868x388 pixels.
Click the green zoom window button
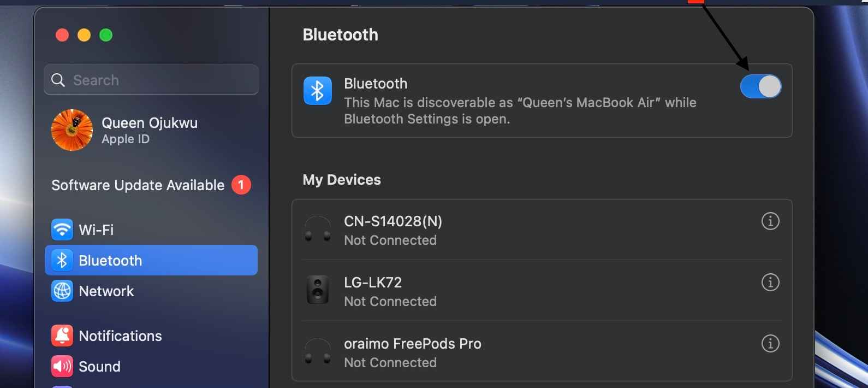pyautogui.click(x=106, y=35)
